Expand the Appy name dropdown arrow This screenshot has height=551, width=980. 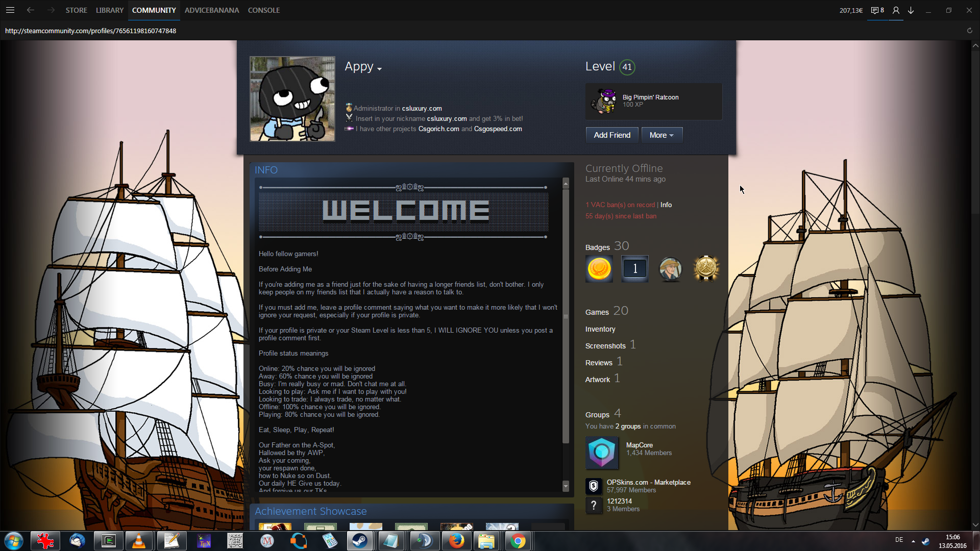(379, 69)
